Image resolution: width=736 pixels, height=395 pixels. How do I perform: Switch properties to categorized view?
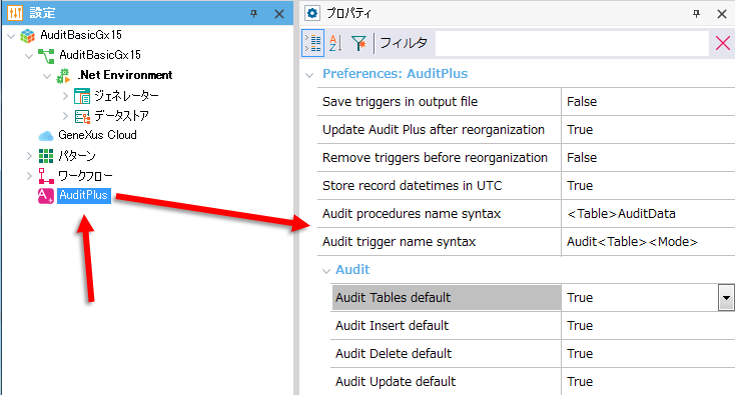tap(313, 43)
